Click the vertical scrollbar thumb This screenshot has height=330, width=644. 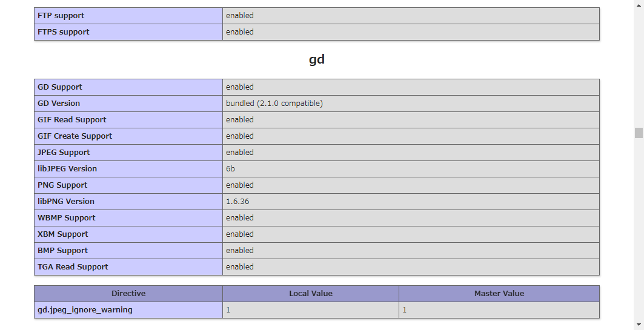click(639, 133)
